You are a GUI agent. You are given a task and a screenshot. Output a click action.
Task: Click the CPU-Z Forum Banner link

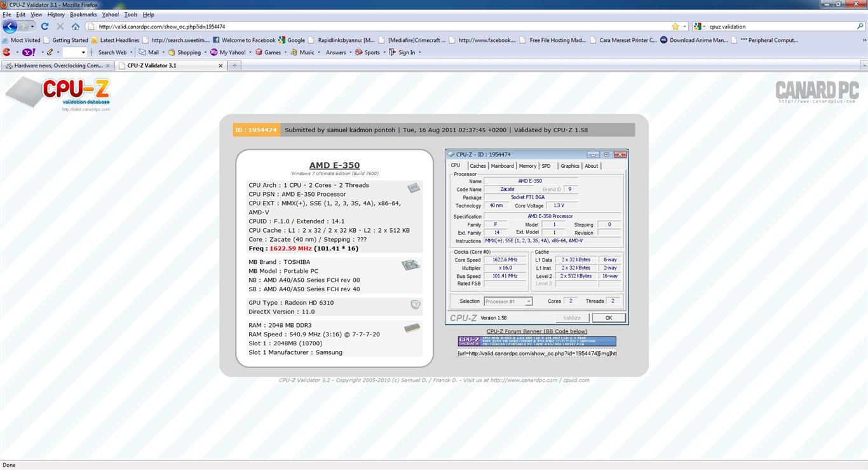coord(536,331)
